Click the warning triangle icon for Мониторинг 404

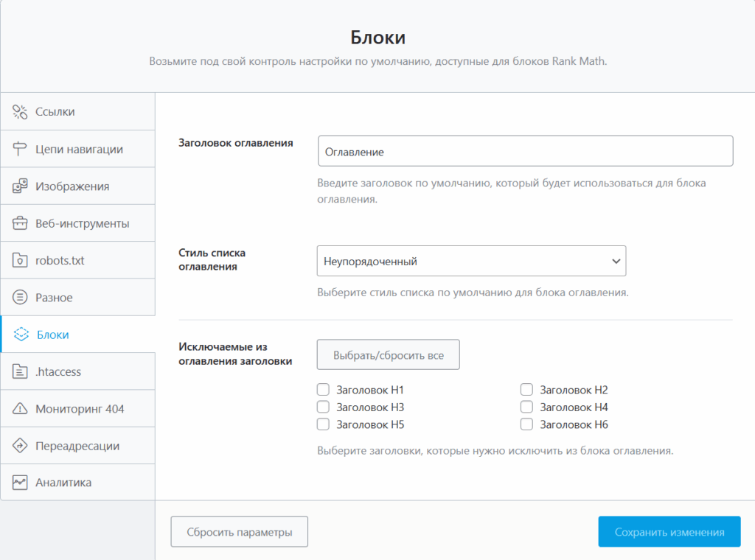(x=21, y=409)
